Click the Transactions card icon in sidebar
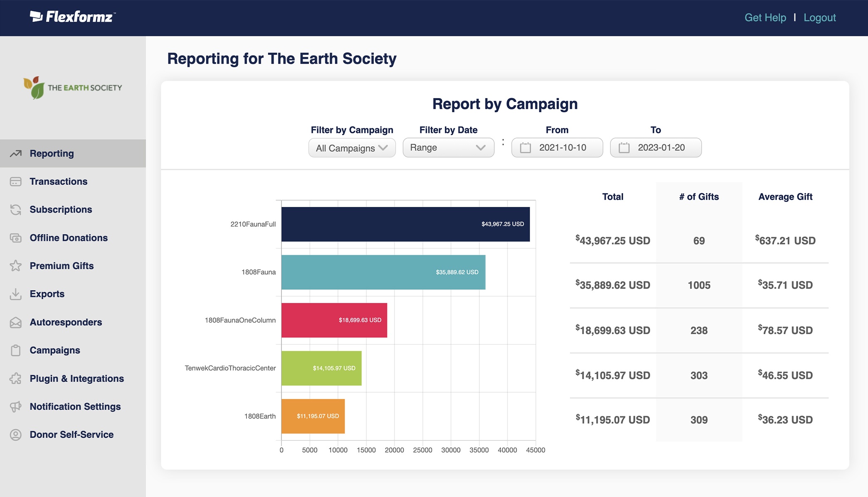 16,182
